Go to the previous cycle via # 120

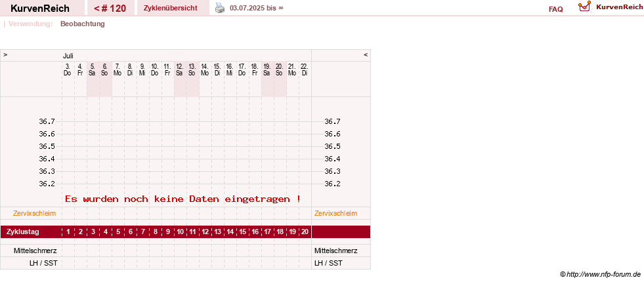point(110,9)
